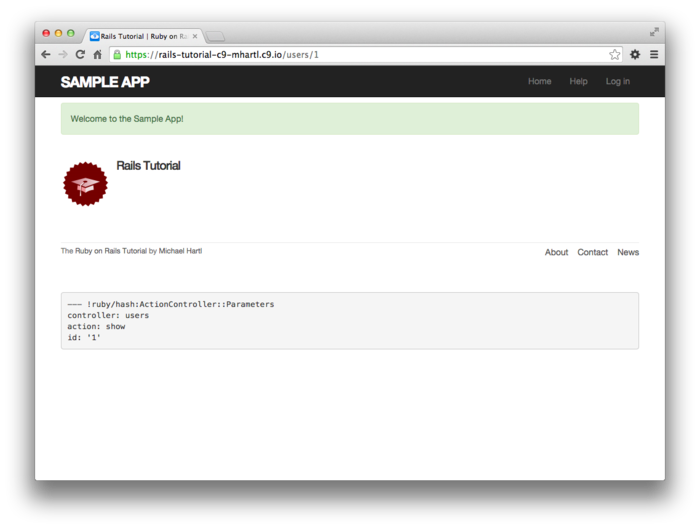Reload the current page
This screenshot has height=529, width=700.
80,55
